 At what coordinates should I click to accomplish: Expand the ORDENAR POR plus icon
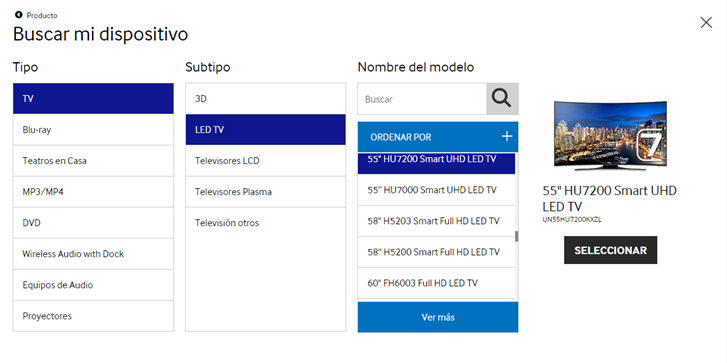coord(507,136)
